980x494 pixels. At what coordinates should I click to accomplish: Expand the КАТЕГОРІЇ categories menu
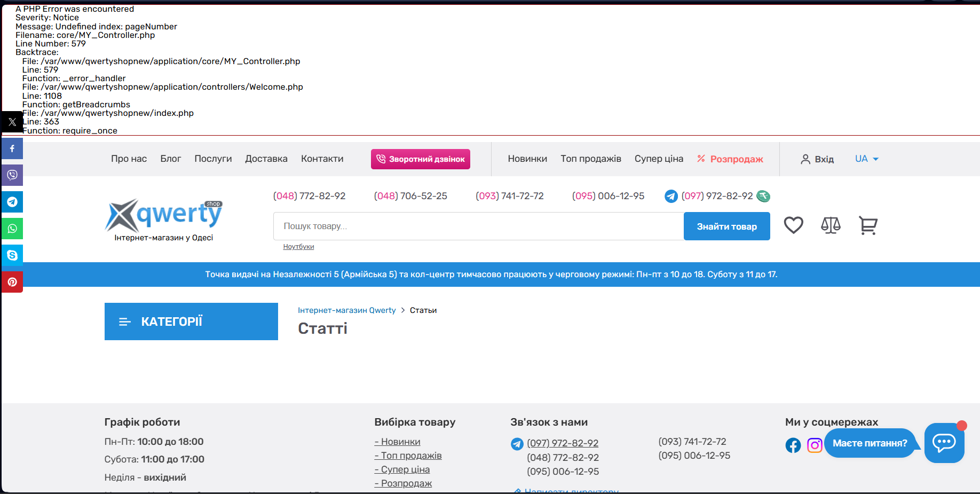(191, 322)
